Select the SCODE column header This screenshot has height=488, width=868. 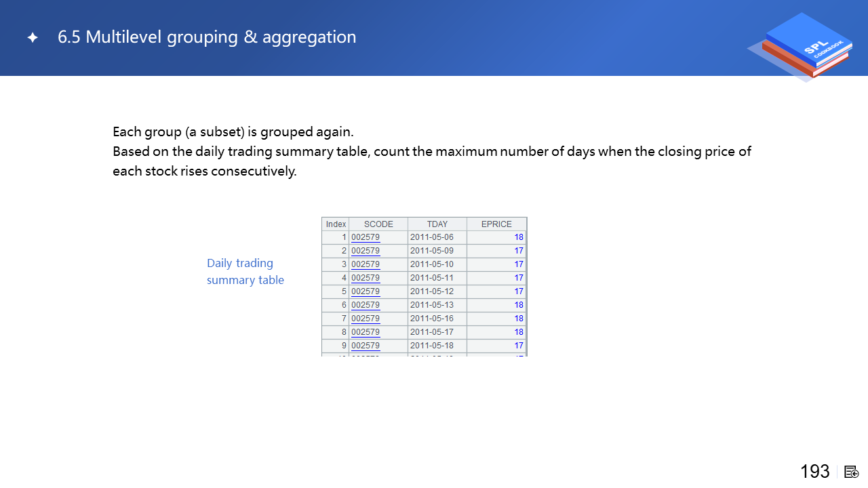(x=378, y=224)
